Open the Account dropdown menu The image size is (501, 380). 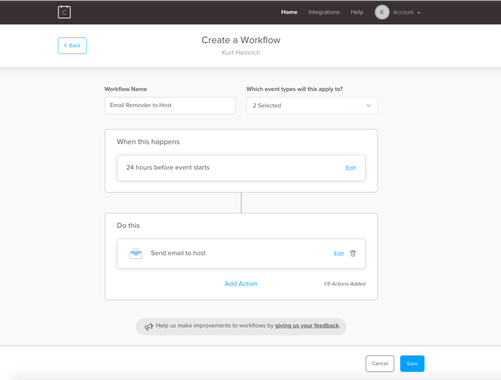point(406,12)
